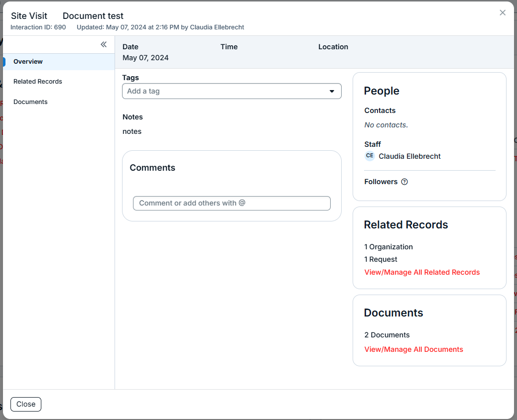
Task: Click the Notes label
Action: pyautogui.click(x=132, y=117)
